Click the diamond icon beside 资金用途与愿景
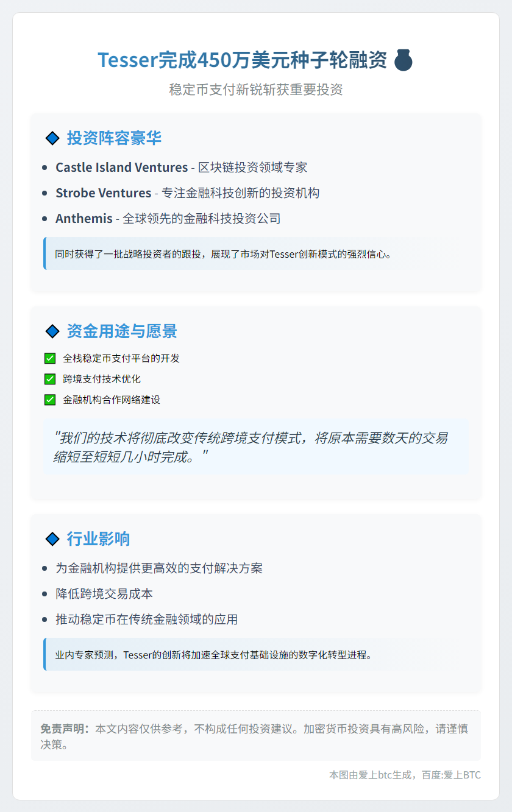The image size is (512, 812). (52, 331)
